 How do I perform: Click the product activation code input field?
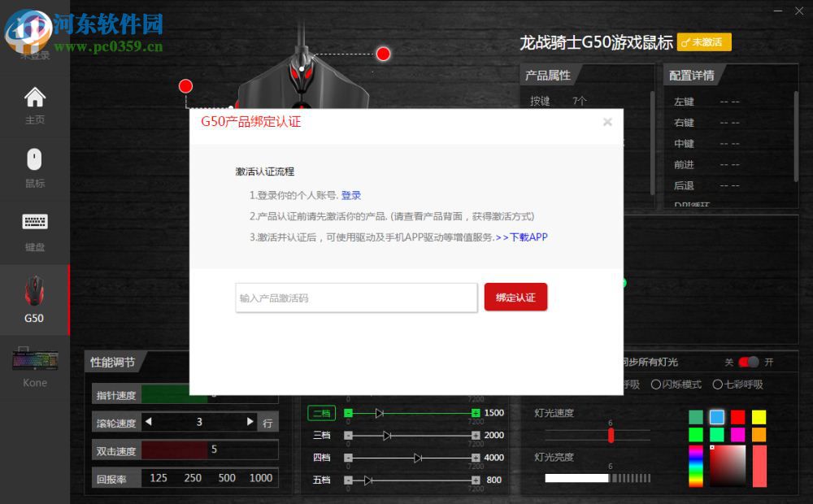click(355, 298)
